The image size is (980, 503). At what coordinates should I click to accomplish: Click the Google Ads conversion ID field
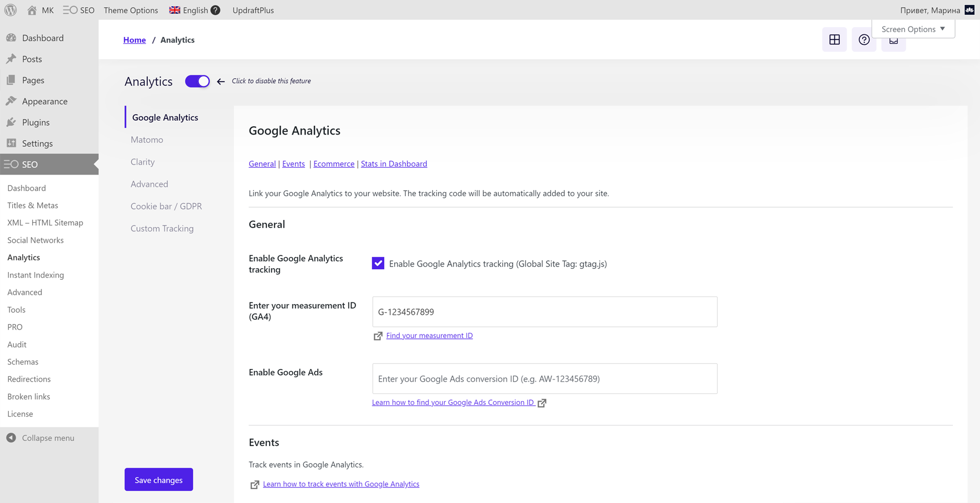point(545,378)
